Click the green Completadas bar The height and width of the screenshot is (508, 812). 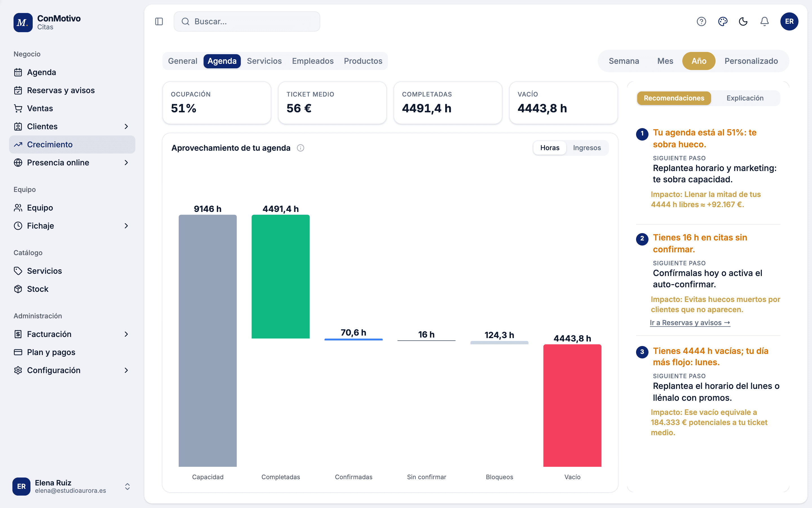(281, 277)
